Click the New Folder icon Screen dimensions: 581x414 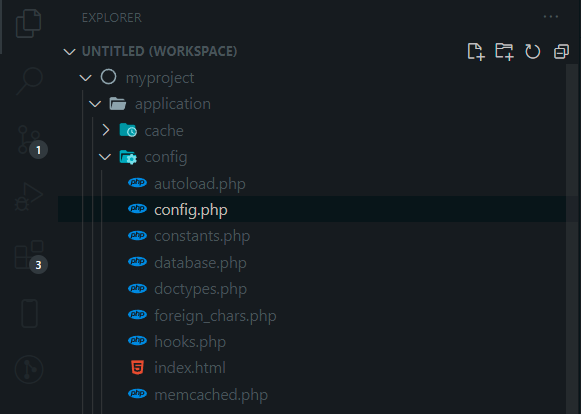504,51
